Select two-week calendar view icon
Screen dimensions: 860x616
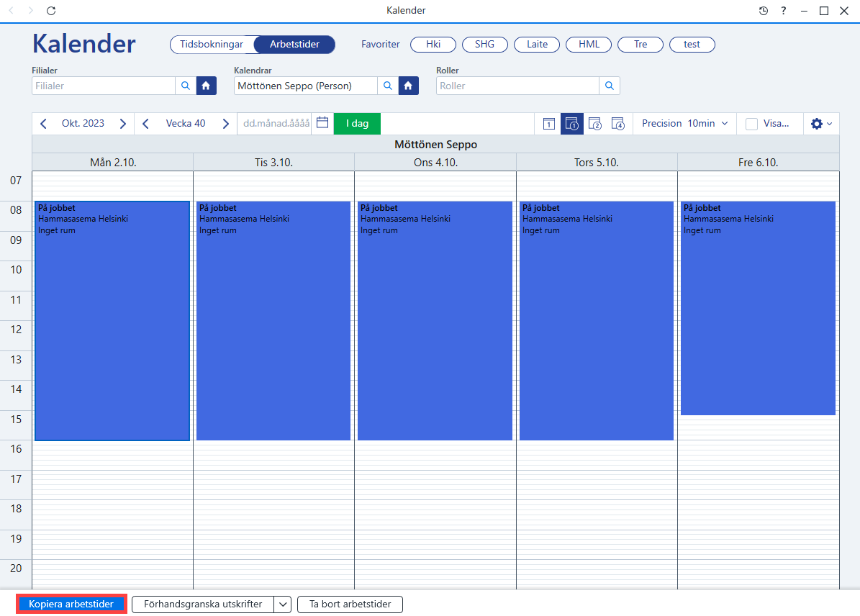click(594, 124)
